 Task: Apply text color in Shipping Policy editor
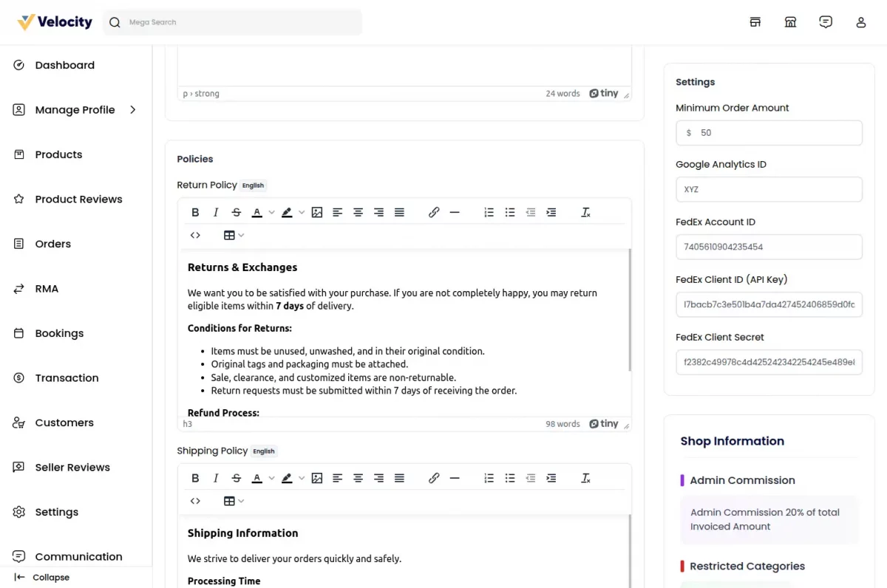point(257,478)
